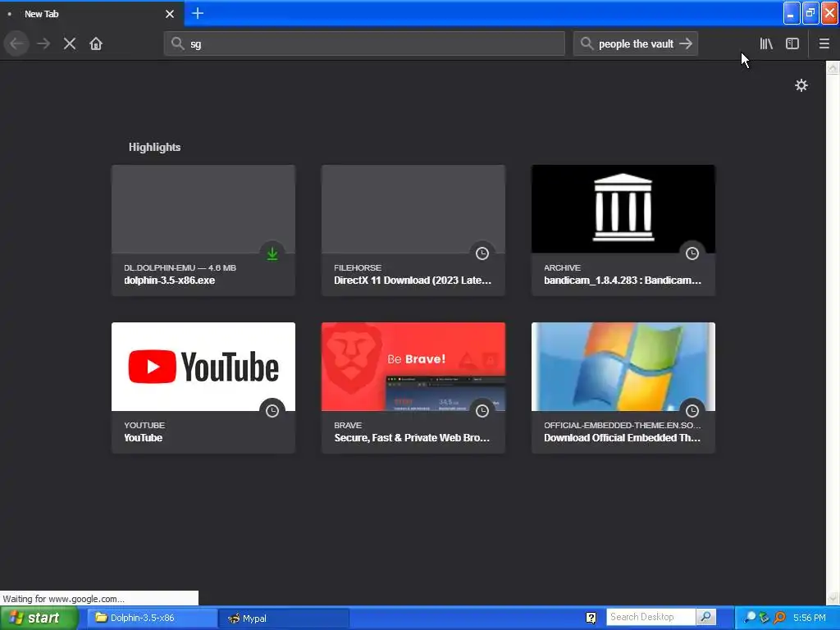Click the scroll down arrow of page scrollbar
Viewport: 840px width, 630px height.
(833, 598)
